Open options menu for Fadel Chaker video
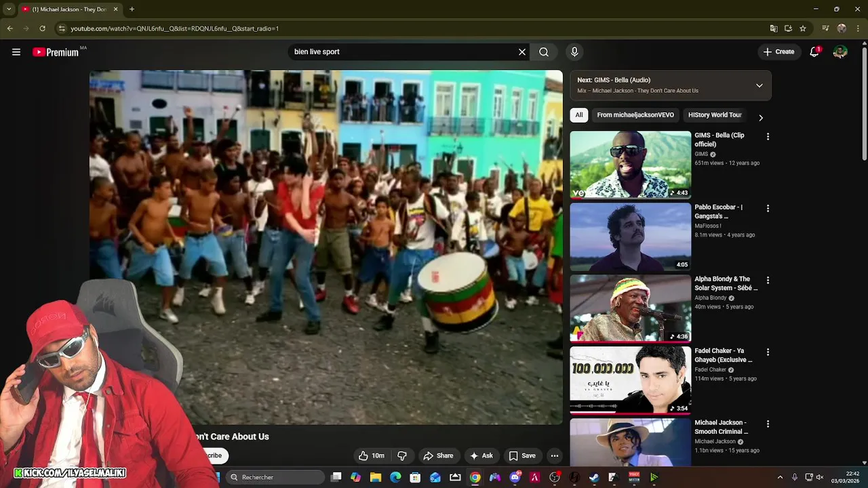 [768, 352]
